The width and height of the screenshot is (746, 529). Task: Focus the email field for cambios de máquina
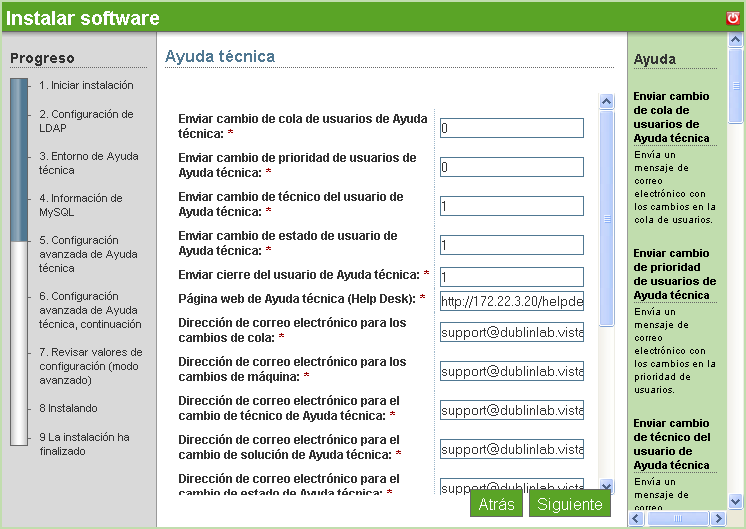(511, 371)
